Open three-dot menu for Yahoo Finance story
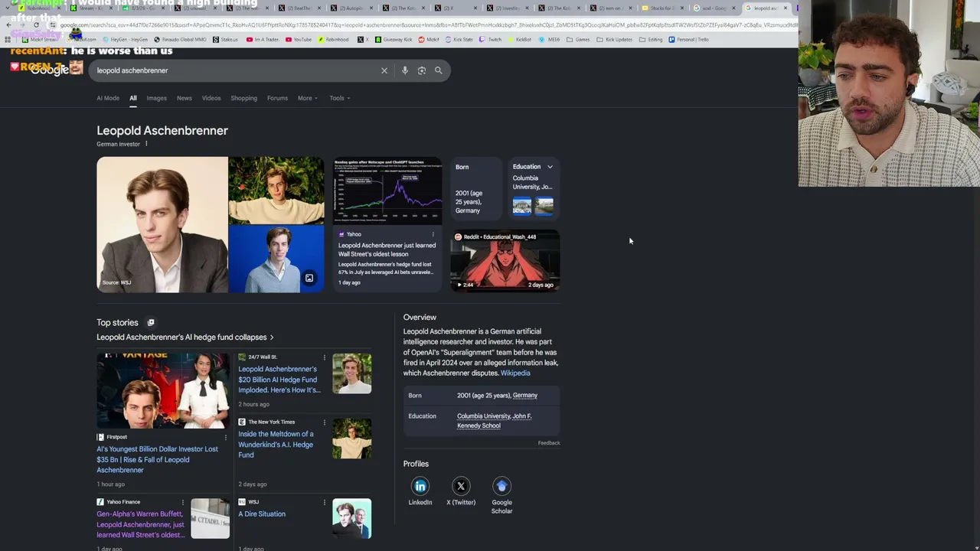Image resolution: width=980 pixels, height=551 pixels. pyautogui.click(x=182, y=502)
